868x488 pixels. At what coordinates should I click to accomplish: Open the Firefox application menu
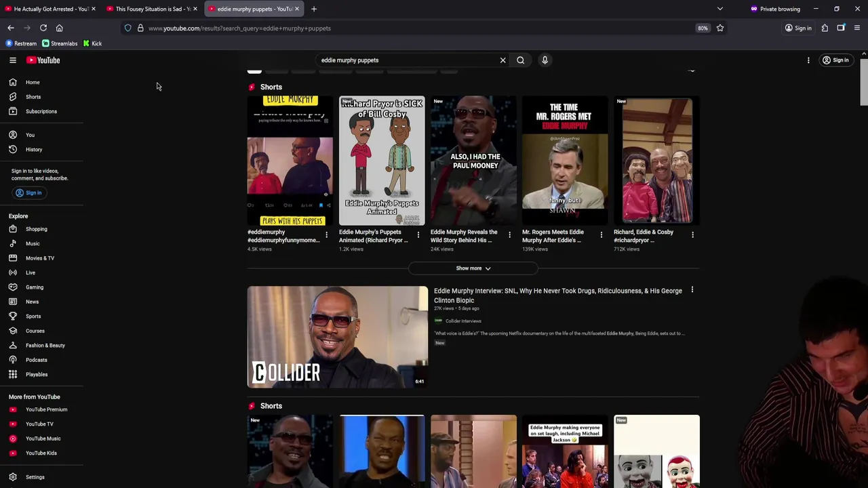[x=857, y=28]
